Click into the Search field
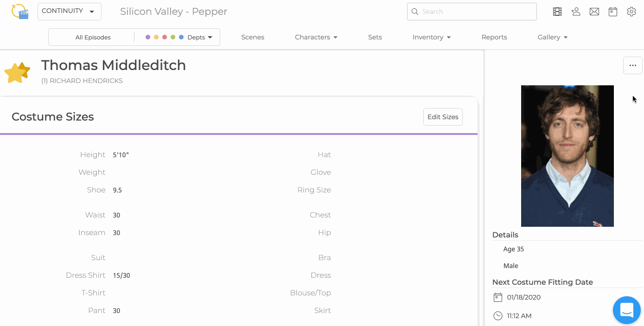This screenshot has width=644, height=326. 472,12
